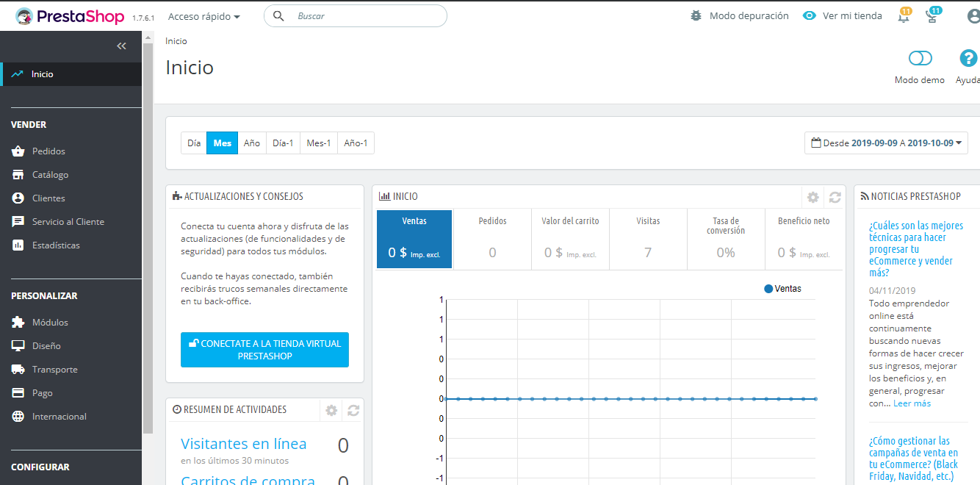Open Diseño monitor icon in sidebar
Viewport: 980px width, 485px height.
pos(18,346)
